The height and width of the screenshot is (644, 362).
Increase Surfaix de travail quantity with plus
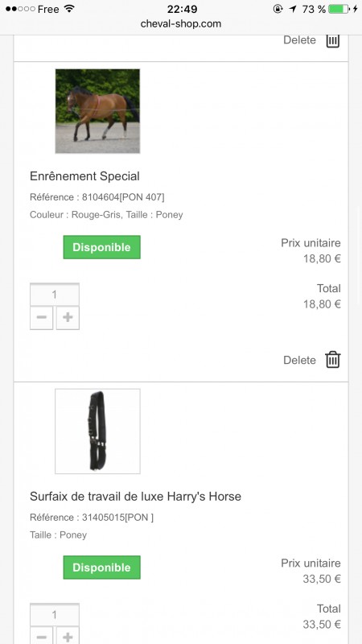pyautogui.click(x=68, y=635)
